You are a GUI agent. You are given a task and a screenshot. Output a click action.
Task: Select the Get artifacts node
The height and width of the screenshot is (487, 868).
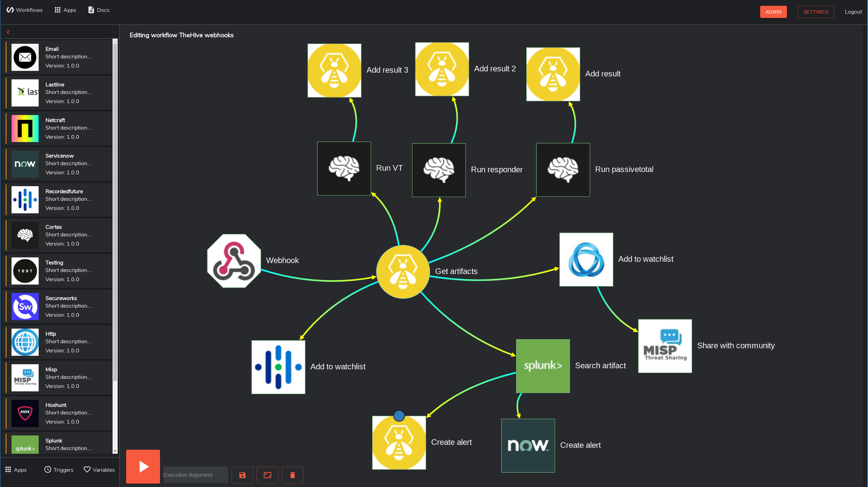pyautogui.click(x=402, y=271)
